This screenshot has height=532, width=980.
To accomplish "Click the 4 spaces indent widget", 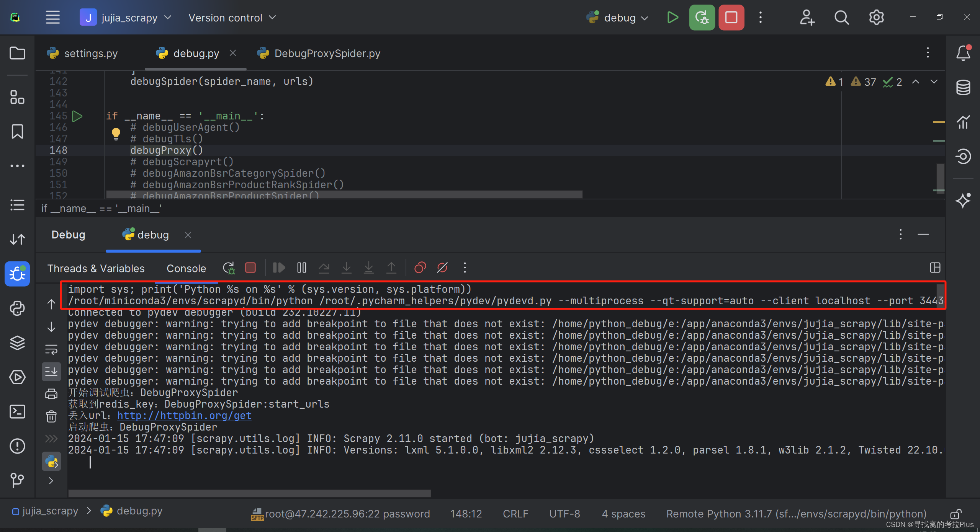I will pos(623,514).
